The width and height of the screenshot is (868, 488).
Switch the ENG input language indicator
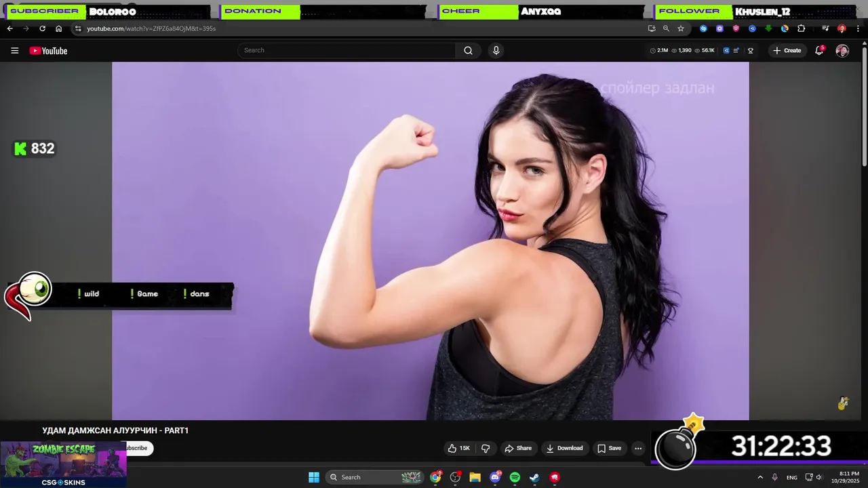click(x=792, y=477)
